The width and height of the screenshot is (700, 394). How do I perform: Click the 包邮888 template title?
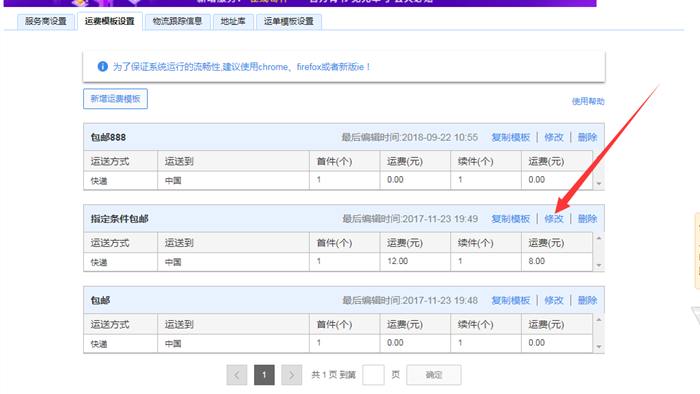(x=108, y=137)
